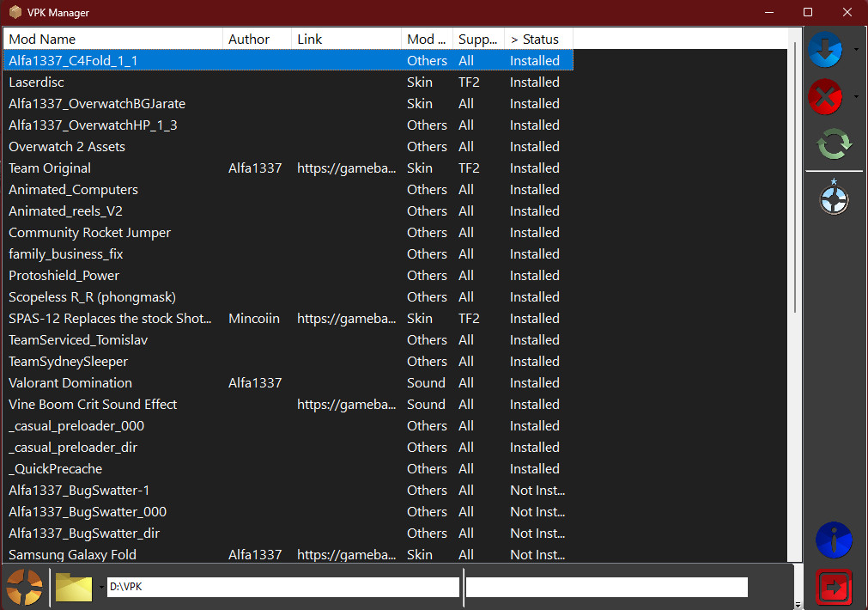The height and width of the screenshot is (610, 868).
Task: Sort list by Status column header
Action: (x=537, y=40)
